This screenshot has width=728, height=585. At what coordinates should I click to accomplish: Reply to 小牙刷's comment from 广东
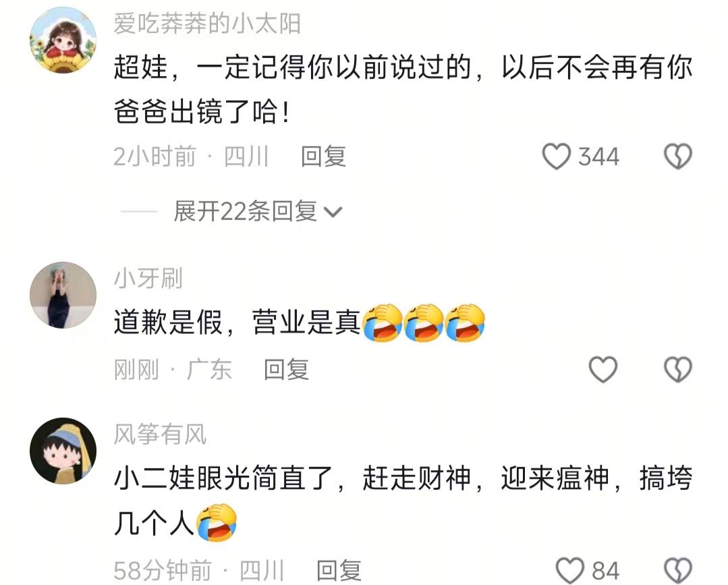(x=287, y=370)
